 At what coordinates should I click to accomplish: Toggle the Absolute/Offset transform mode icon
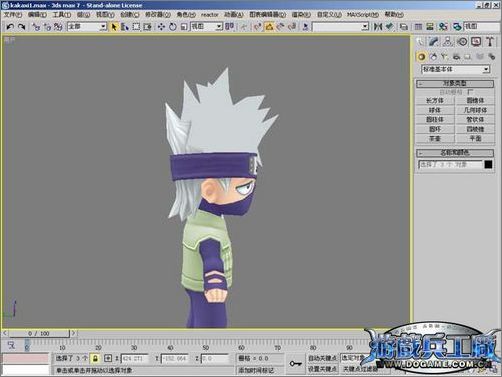108,359
